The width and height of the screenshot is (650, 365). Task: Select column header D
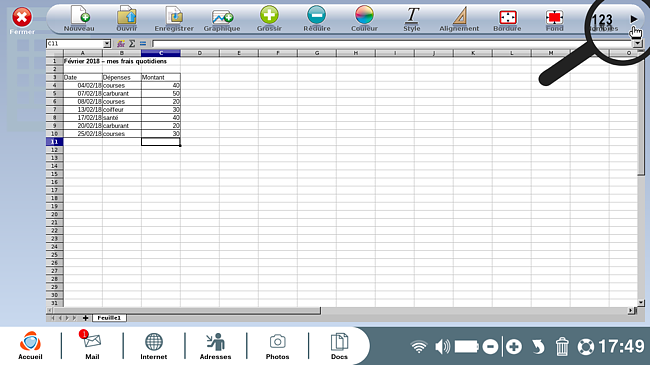pos(200,53)
